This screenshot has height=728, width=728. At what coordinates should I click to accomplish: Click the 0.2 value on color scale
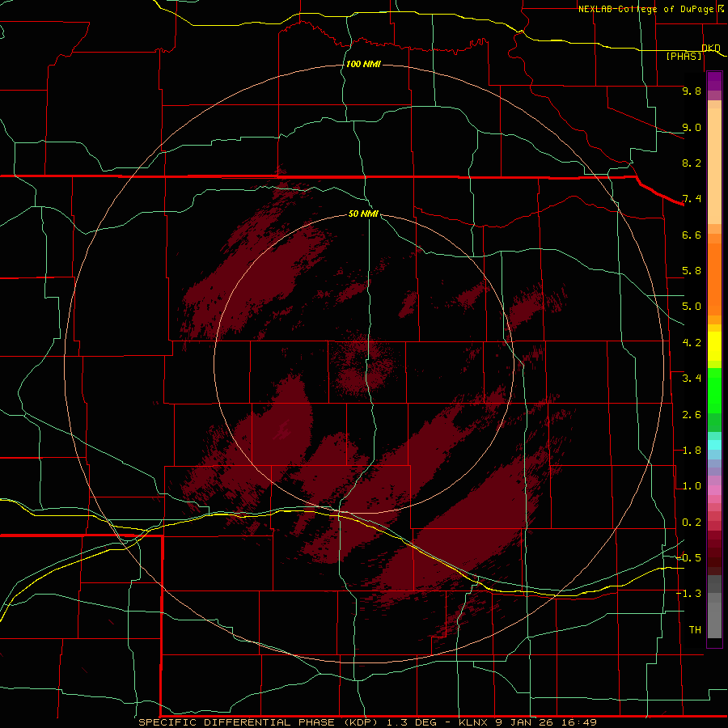coord(692,523)
